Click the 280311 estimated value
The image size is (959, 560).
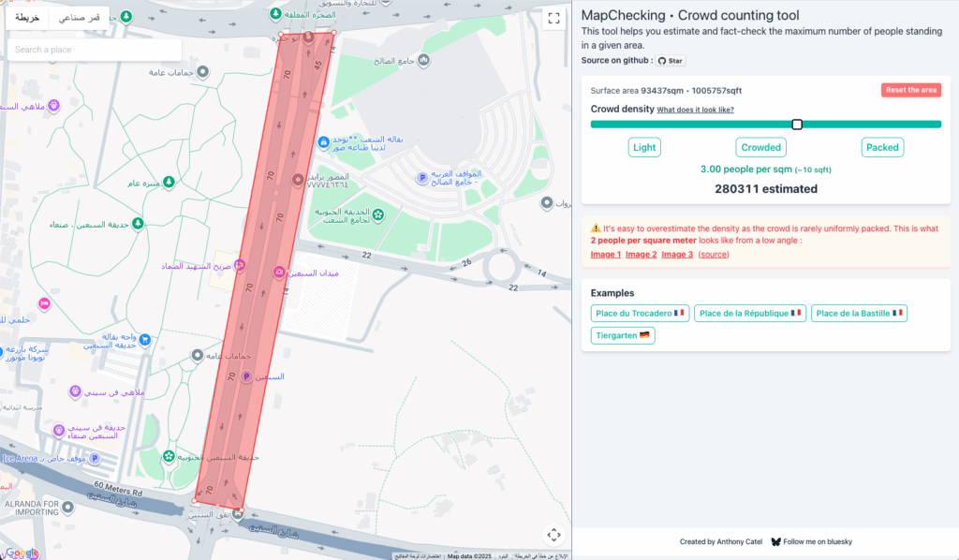[766, 189]
